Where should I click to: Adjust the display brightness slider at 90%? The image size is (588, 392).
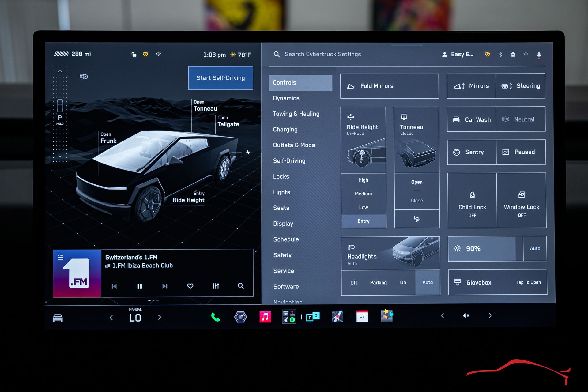[x=486, y=248]
